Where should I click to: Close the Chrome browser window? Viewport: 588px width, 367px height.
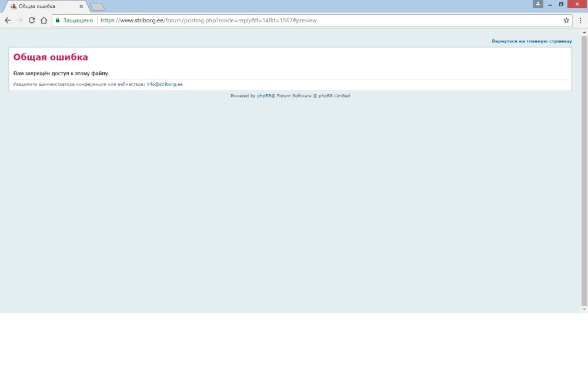577,4
